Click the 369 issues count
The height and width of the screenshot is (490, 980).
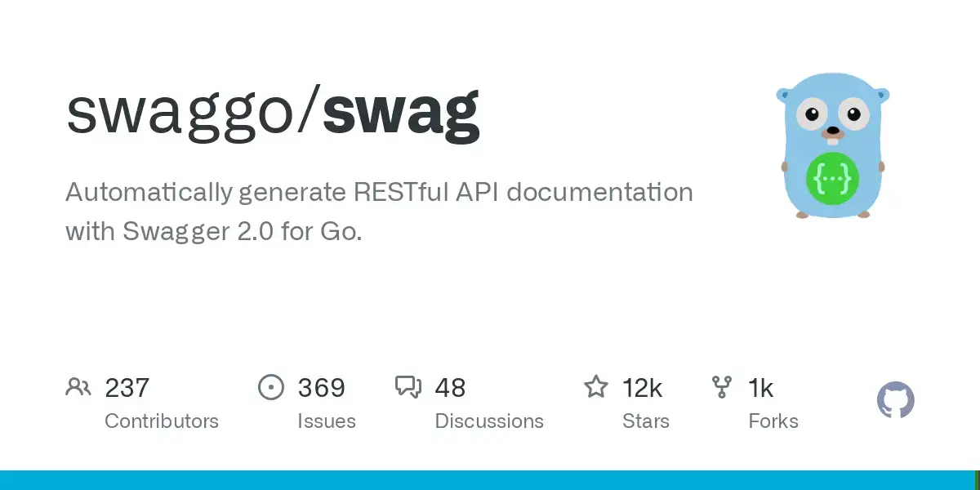point(321,387)
